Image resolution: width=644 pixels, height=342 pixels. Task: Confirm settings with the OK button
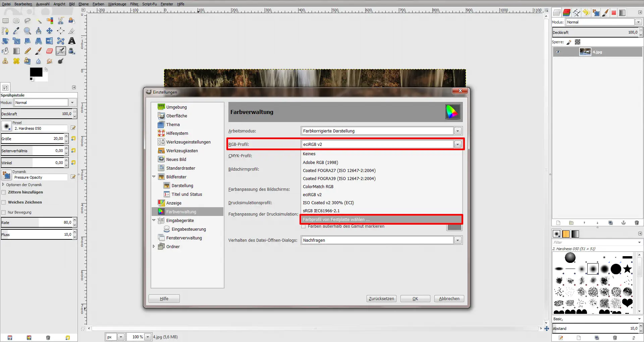pos(415,298)
